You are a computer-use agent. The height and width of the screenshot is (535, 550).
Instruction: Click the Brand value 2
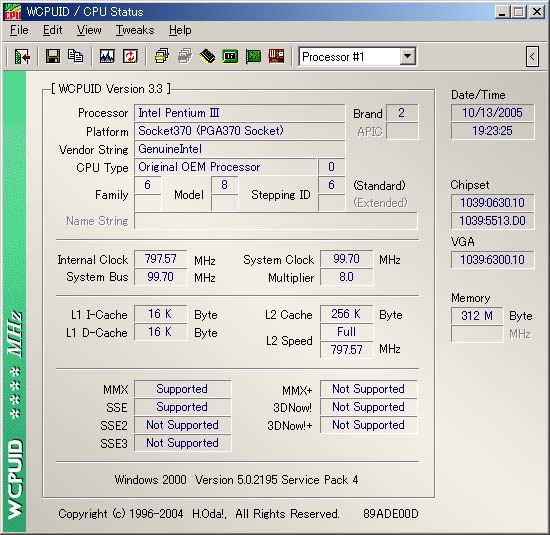point(402,113)
